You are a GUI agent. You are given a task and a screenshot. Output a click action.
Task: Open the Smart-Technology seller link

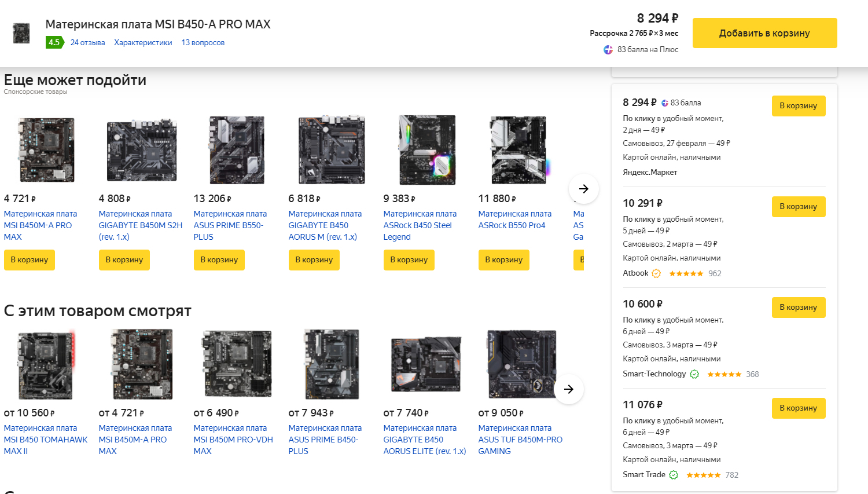(654, 374)
